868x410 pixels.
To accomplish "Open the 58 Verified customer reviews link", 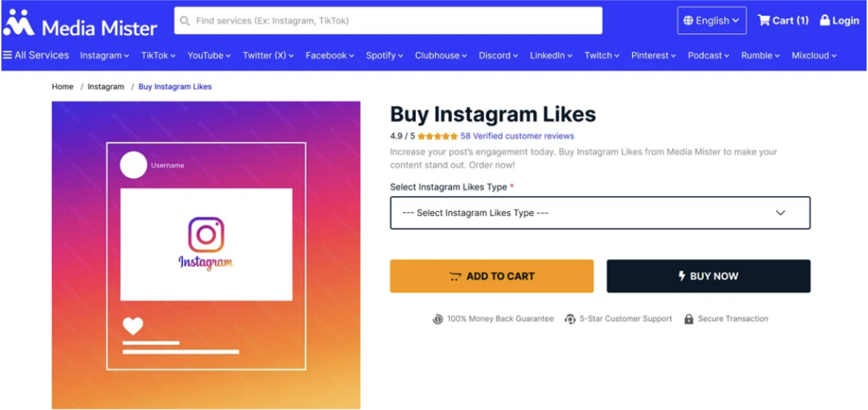I will click(517, 136).
